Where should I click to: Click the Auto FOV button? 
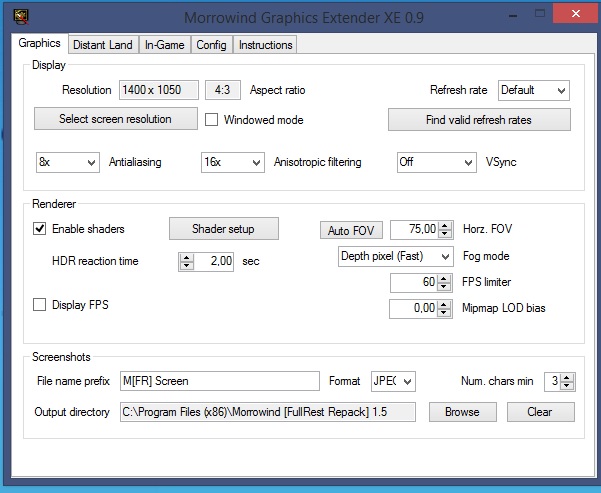pyautogui.click(x=351, y=230)
